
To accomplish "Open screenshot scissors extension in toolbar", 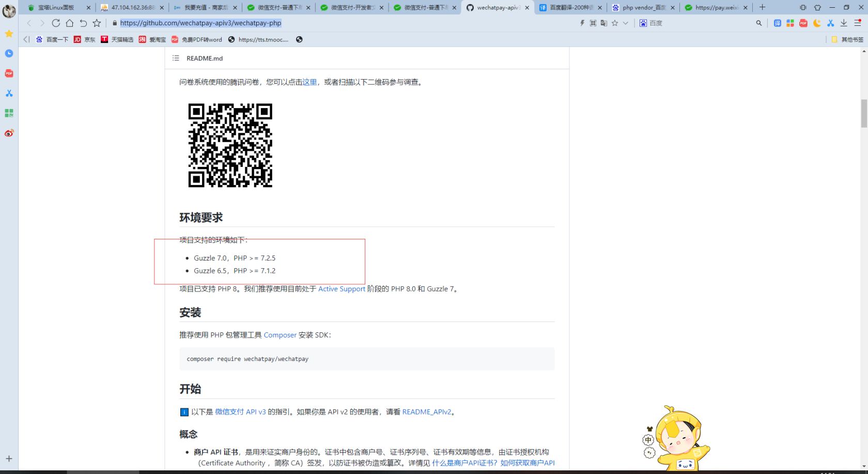I will pos(830,23).
